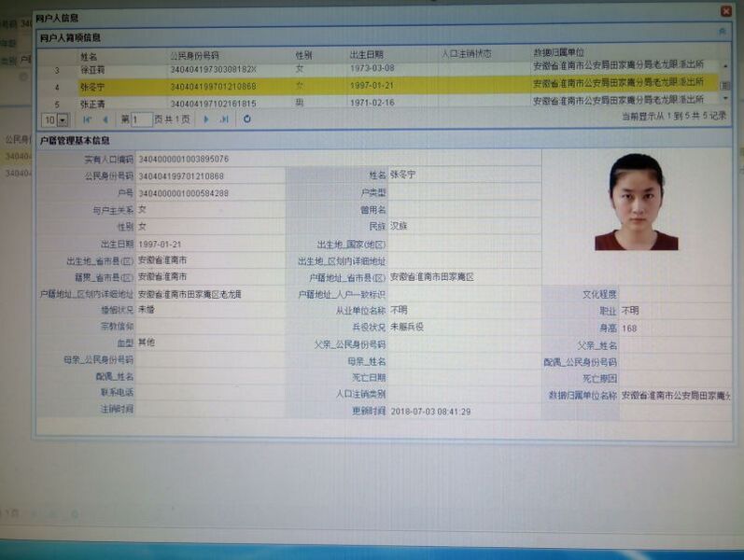Select row number 5 in the member grid
Image resolution: width=744 pixels, height=560 pixels.
378,102
